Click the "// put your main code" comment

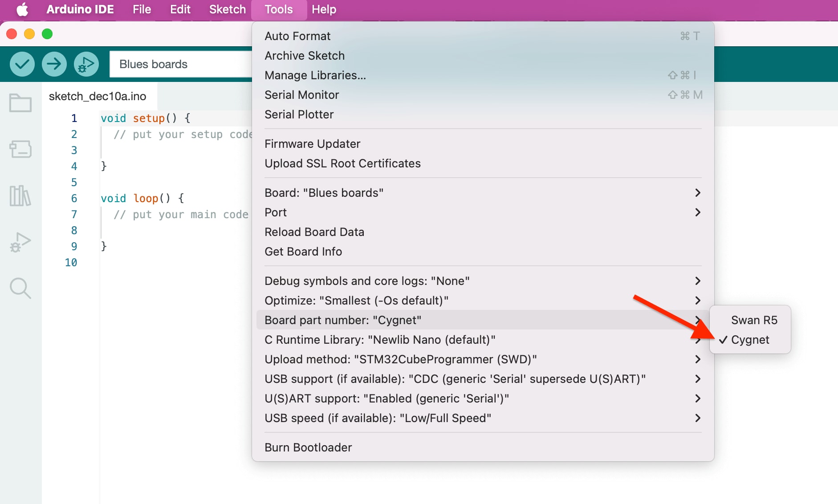click(181, 215)
